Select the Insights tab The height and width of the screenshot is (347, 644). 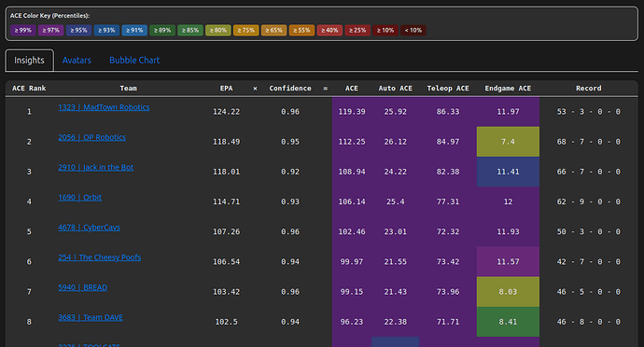click(x=29, y=61)
